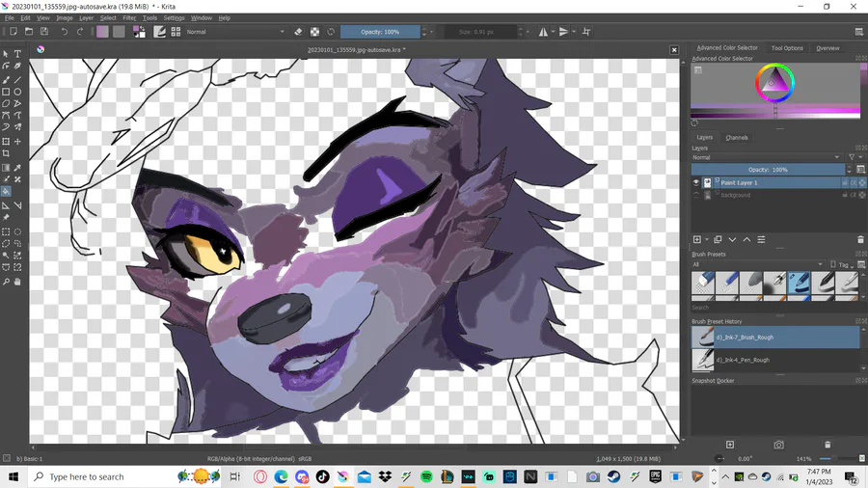Undo the last action
Screen dimensions: 868x488
tap(65, 32)
